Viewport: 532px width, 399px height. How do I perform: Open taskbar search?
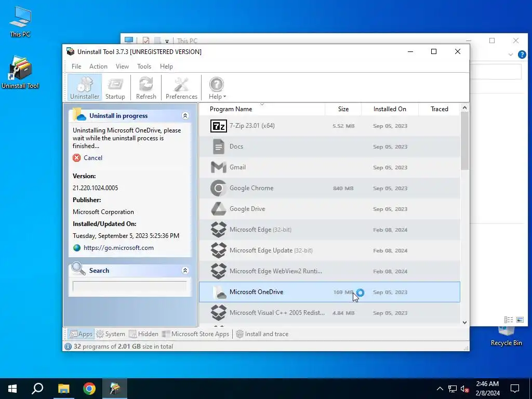[37, 389]
